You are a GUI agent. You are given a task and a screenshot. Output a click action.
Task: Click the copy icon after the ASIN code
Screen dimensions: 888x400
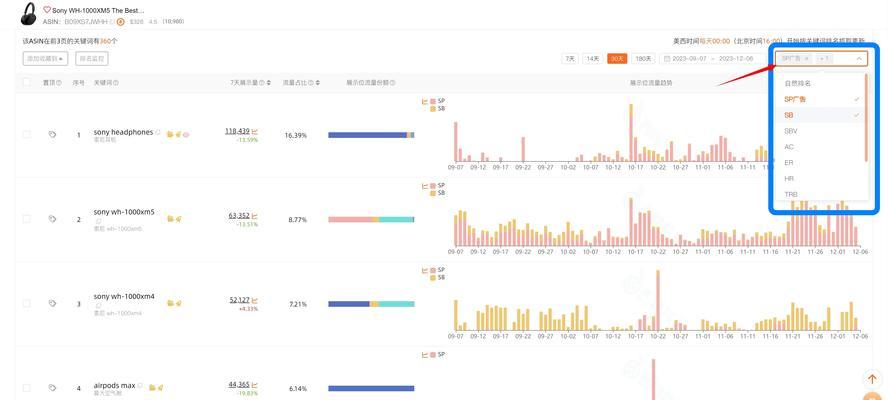point(113,22)
